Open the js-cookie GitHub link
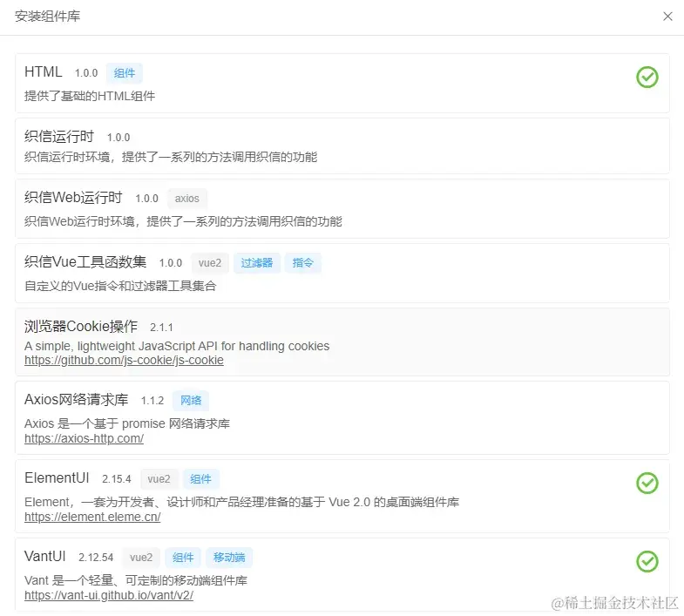 tap(124, 361)
